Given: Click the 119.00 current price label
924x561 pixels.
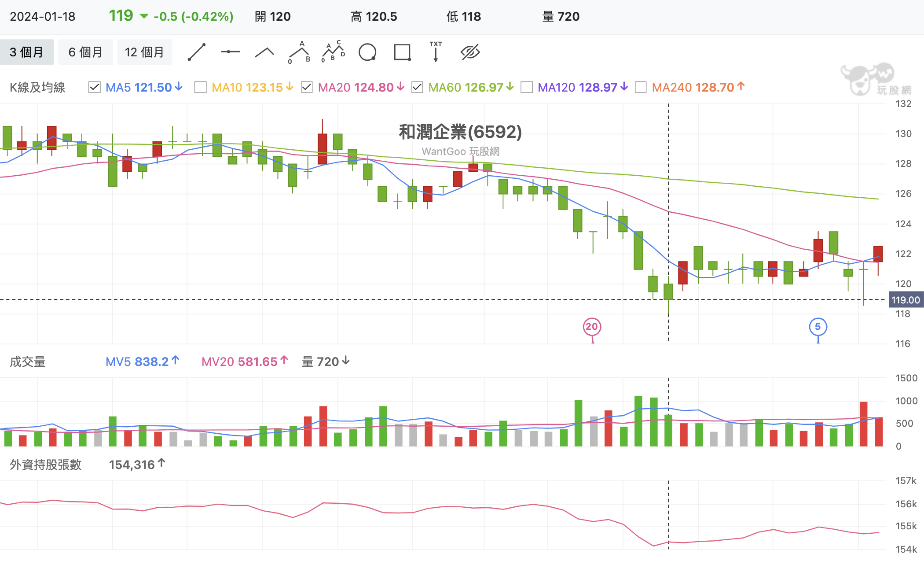Looking at the screenshot, I should point(906,300).
